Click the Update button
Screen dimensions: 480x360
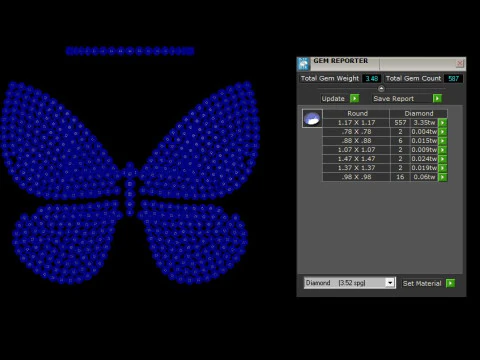point(334,99)
